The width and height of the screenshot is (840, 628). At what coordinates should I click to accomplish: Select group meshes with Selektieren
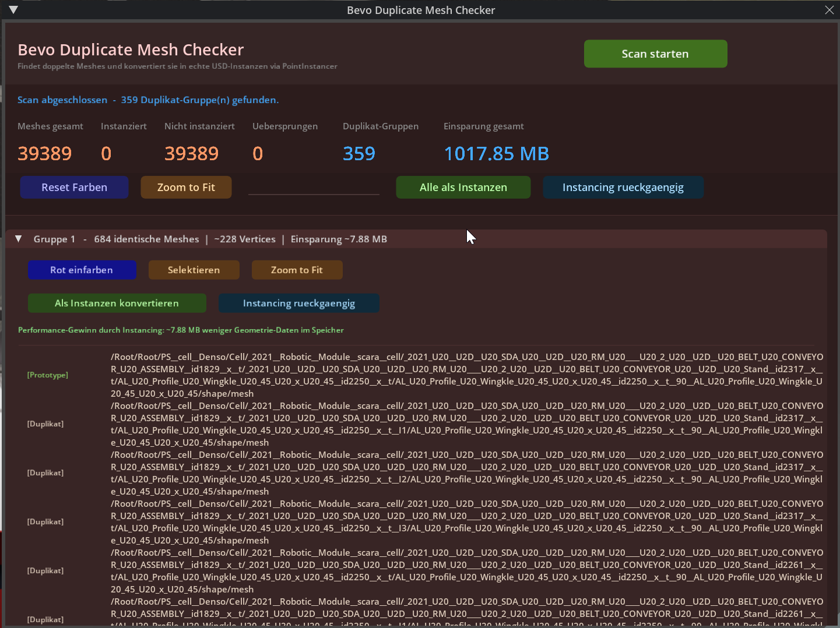[x=194, y=270]
